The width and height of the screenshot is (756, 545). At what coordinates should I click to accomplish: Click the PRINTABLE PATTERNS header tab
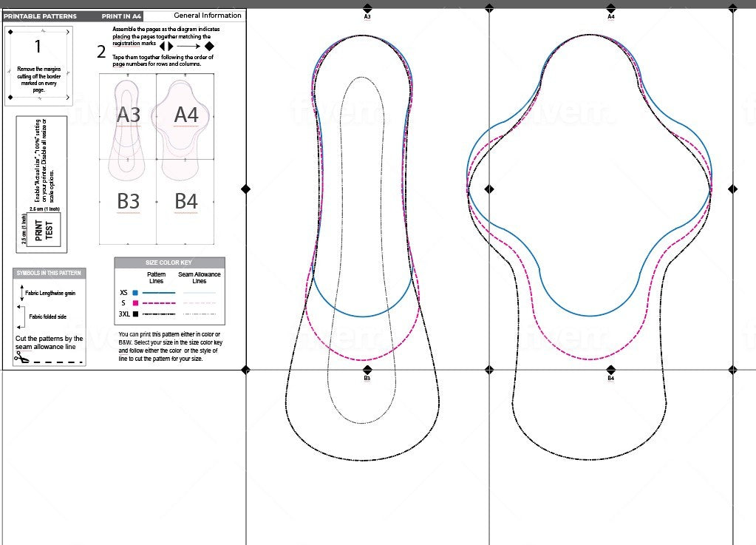point(41,15)
